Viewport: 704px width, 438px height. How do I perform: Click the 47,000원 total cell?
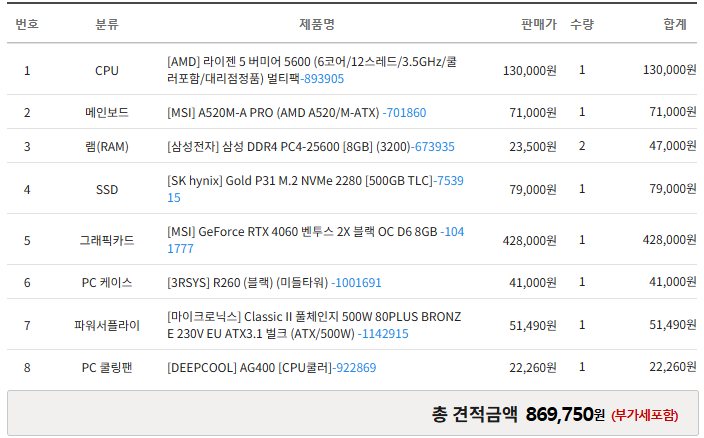tap(673, 146)
